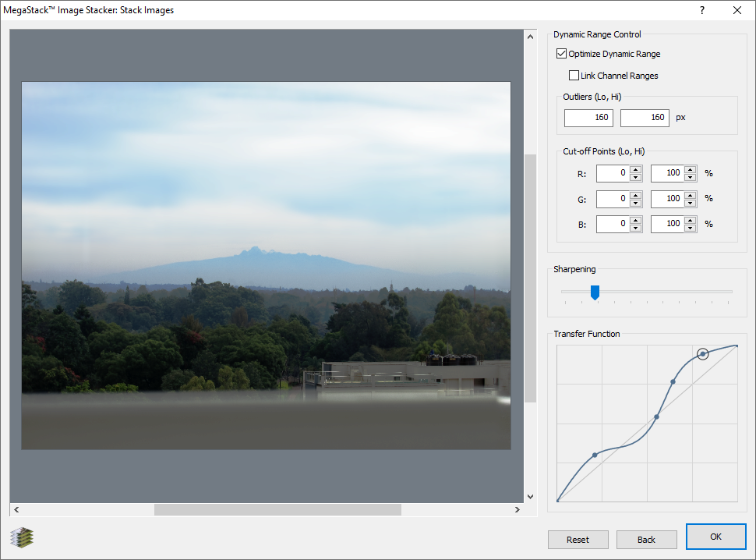
Task: Decrease the B low cut-off value
Action: (636, 229)
